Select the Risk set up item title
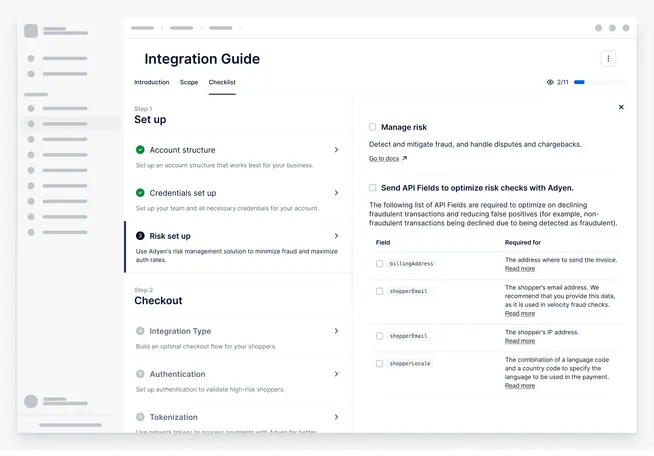654x456 pixels. [x=170, y=236]
